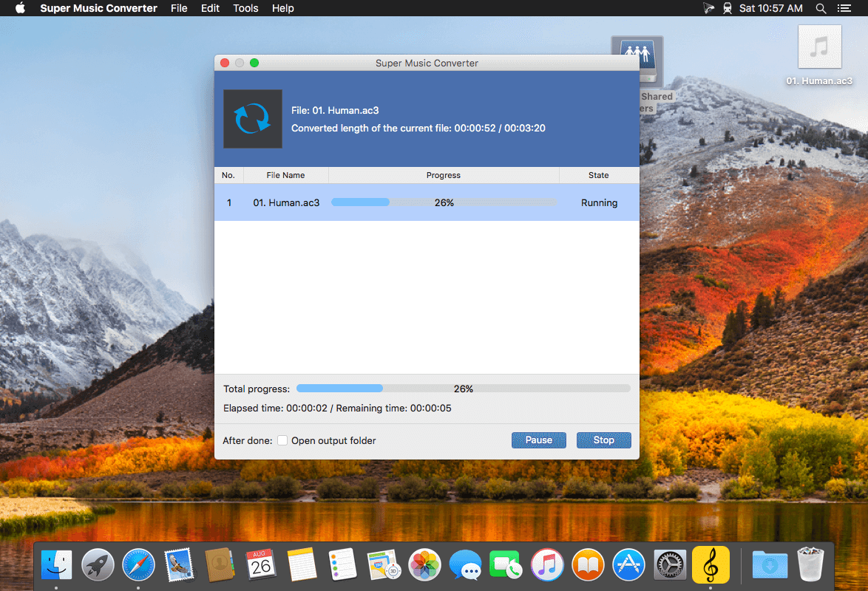Click the row number 1 cell
The width and height of the screenshot is (868, 591).
(229, 202)
